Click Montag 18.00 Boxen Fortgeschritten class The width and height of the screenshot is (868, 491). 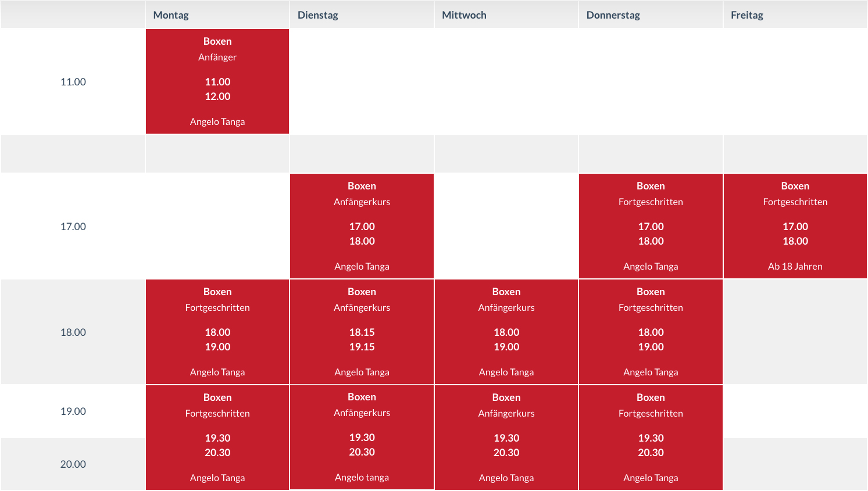click(x=217, y=332)
